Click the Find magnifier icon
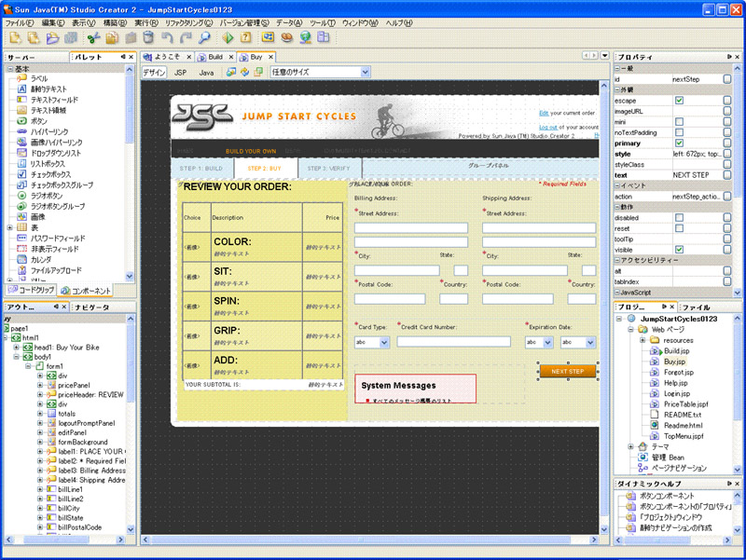The width and height of the screenshot is (746, 560). [x=204, y=38]
